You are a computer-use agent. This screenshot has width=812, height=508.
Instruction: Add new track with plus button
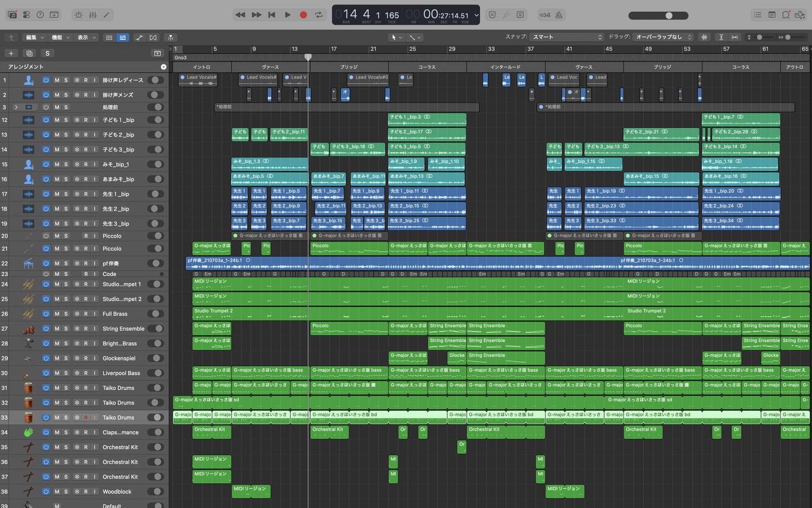point(11,53)
